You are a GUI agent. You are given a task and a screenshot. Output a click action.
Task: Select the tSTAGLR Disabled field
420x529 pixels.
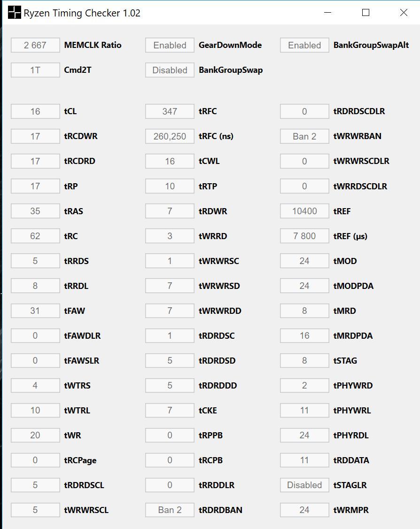(x=304, y=485)
